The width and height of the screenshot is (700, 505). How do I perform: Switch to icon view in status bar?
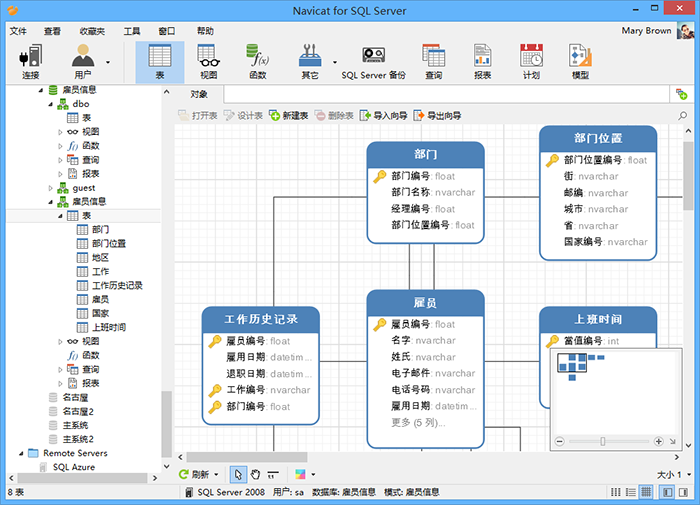(616, 492)
